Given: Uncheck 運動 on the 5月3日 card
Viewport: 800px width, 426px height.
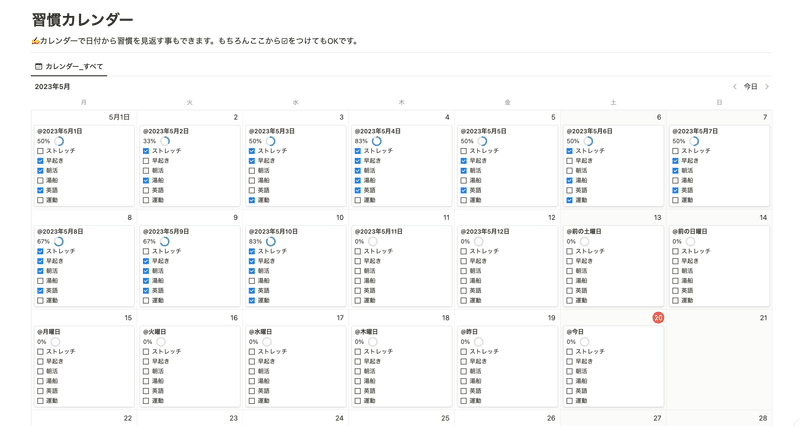Looking at the screenshot, I should coord(252,201).
